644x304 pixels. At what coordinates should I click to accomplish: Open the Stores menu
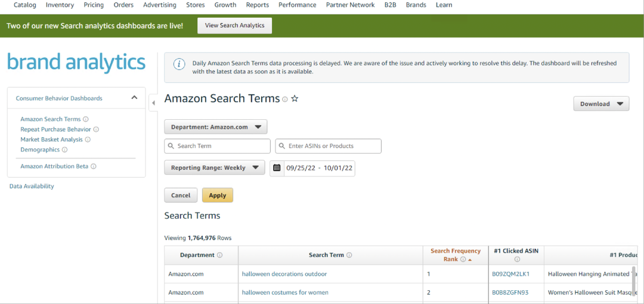[x=196, y=5]
